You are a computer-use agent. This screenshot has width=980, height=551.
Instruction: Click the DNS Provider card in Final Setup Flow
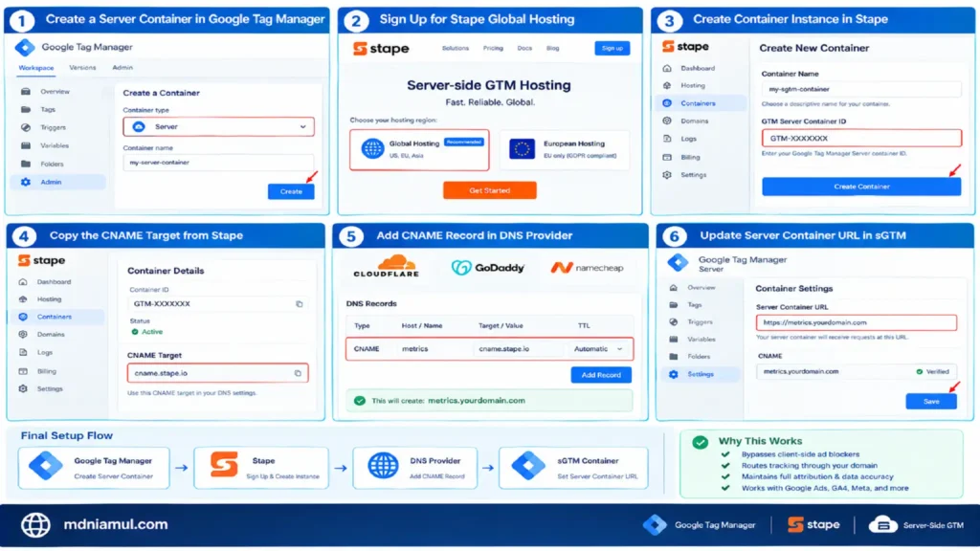(x=415, y=468)
